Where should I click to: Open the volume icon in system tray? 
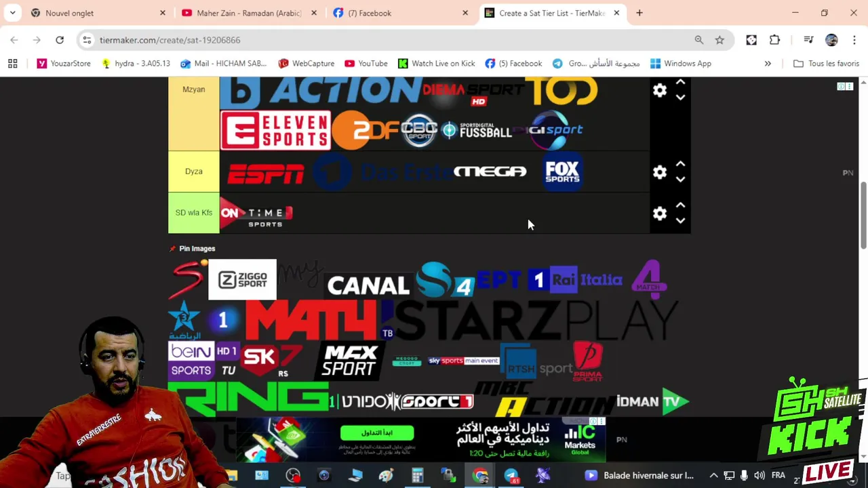pyautogui.click(x=759, y=476)
